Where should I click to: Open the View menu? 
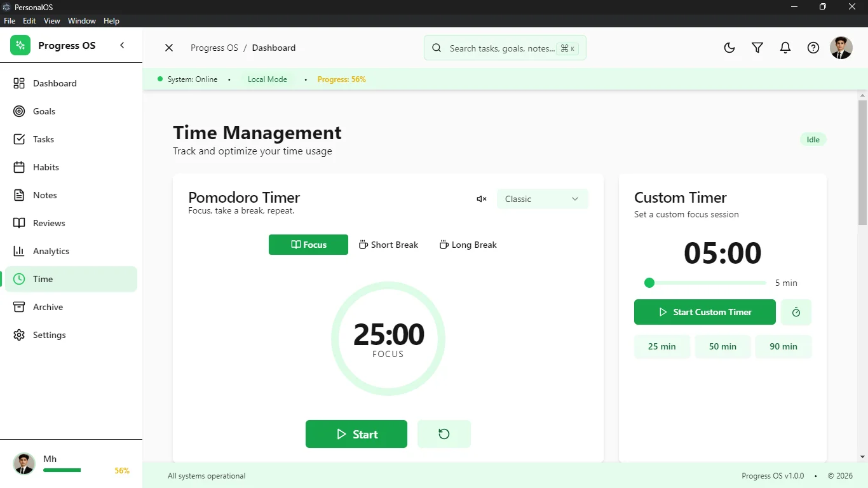click(52, 21)
